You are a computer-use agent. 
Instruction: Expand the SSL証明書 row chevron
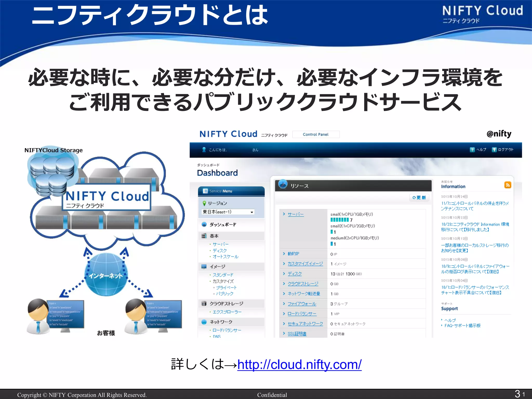pyautogui.click(x=284, y=334)
